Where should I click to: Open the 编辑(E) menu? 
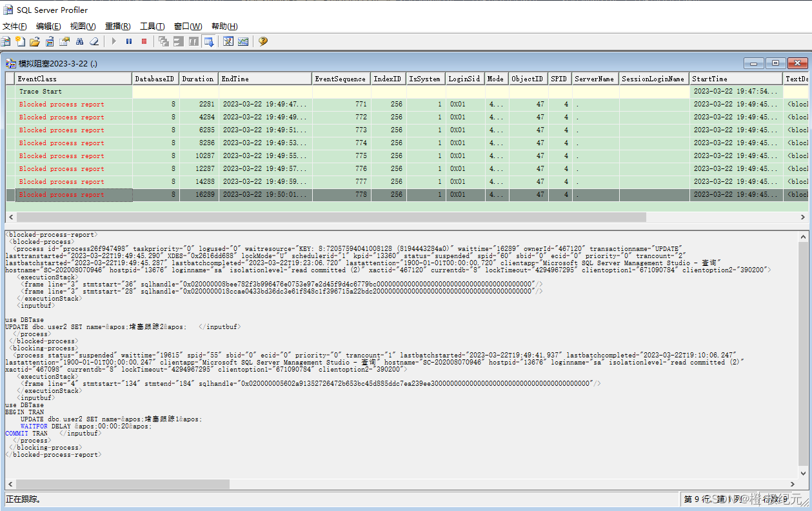click(x=48, y=26)
